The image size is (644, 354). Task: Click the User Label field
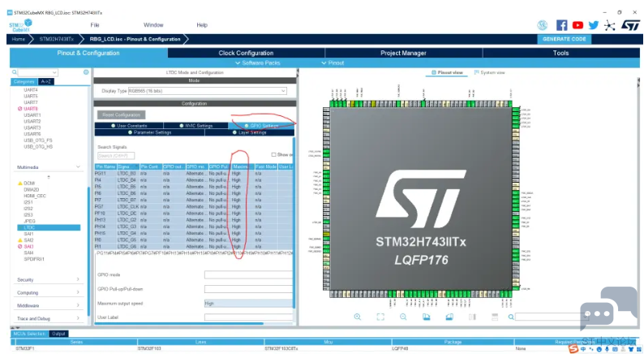248,317
